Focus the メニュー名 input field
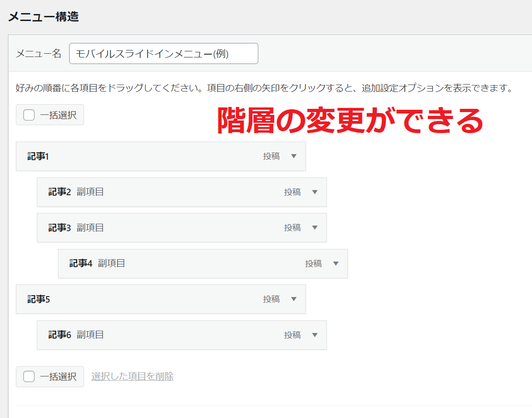 [163, 54]
